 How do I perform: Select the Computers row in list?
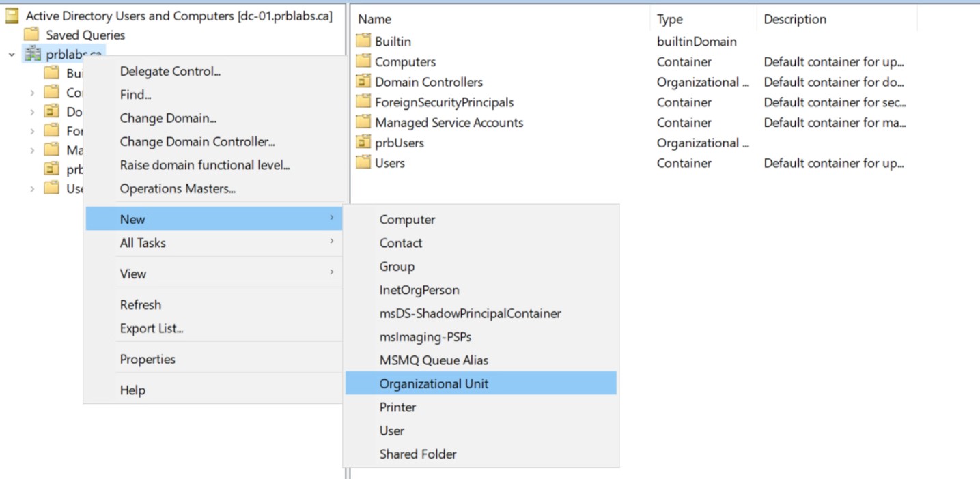(x=405, y=62)
